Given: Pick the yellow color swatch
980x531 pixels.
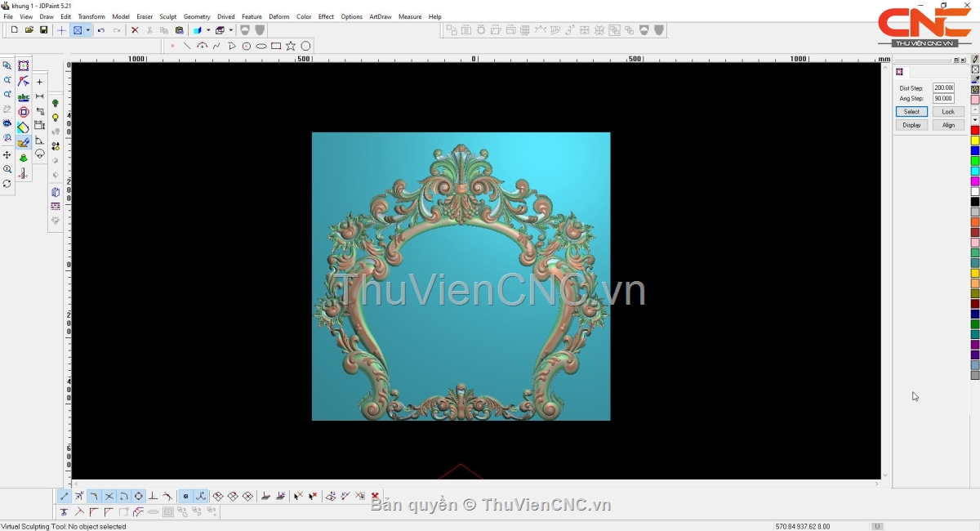Looking at the screenshot, I should [975, 141].
